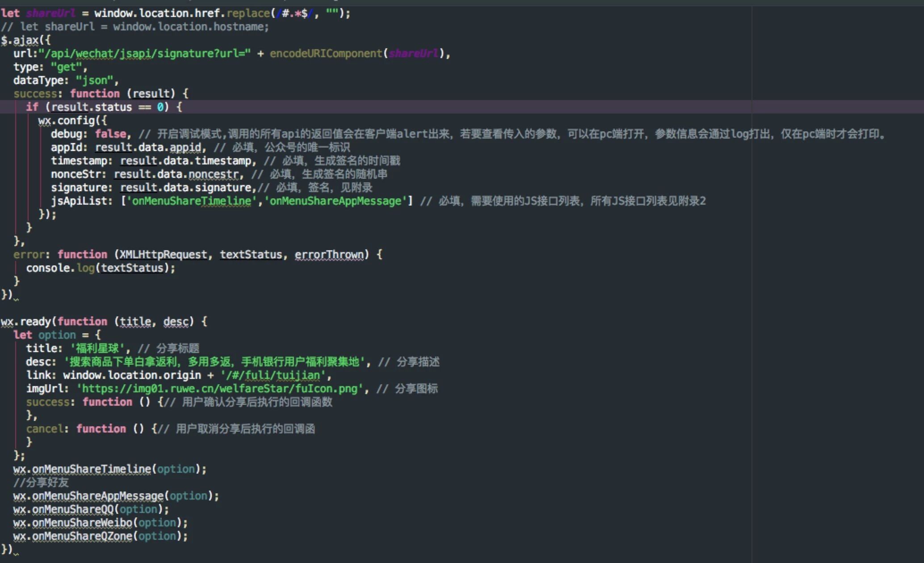
Task: Click the encodeURIComponent function call
Action: [326, 54]
